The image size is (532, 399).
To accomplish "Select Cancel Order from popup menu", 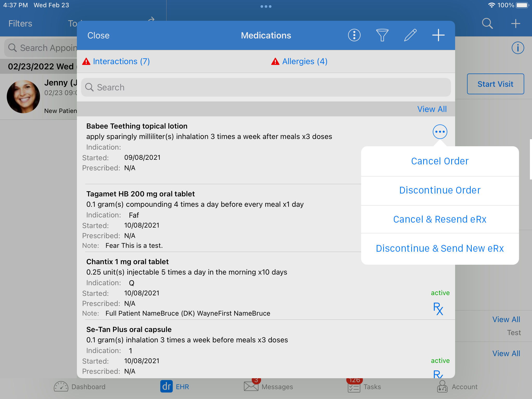I will tap(440, 161).
